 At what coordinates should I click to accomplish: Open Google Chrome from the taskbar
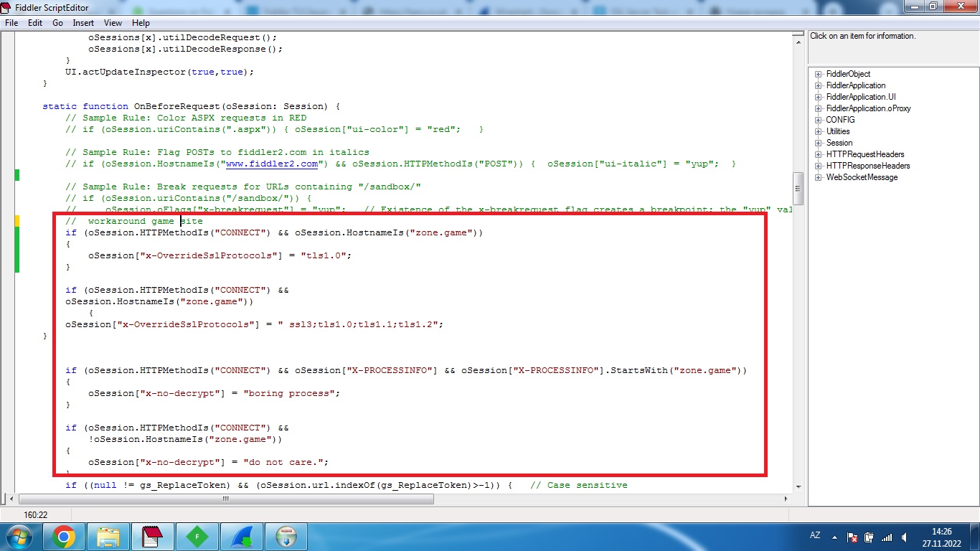(64, 537)
